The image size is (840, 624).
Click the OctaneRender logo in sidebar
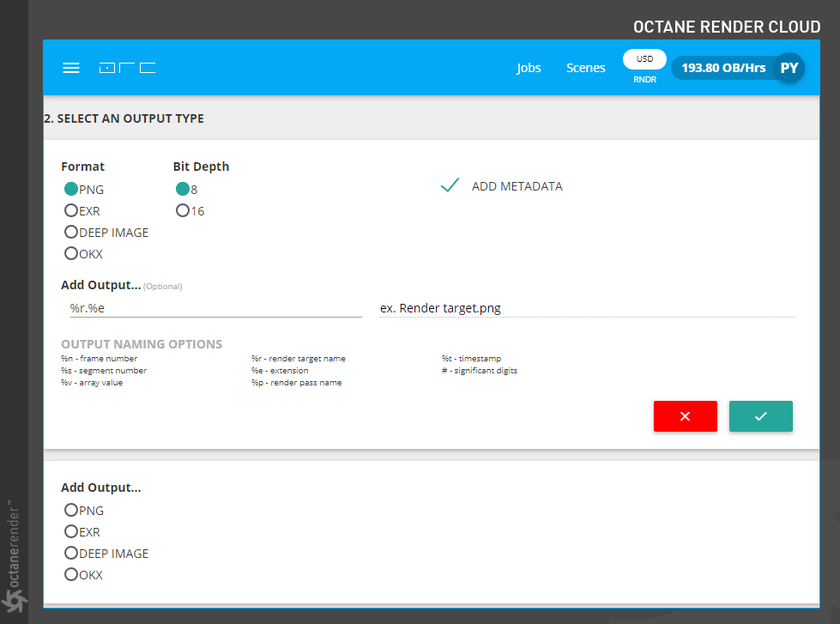click(x=14, y=558)
